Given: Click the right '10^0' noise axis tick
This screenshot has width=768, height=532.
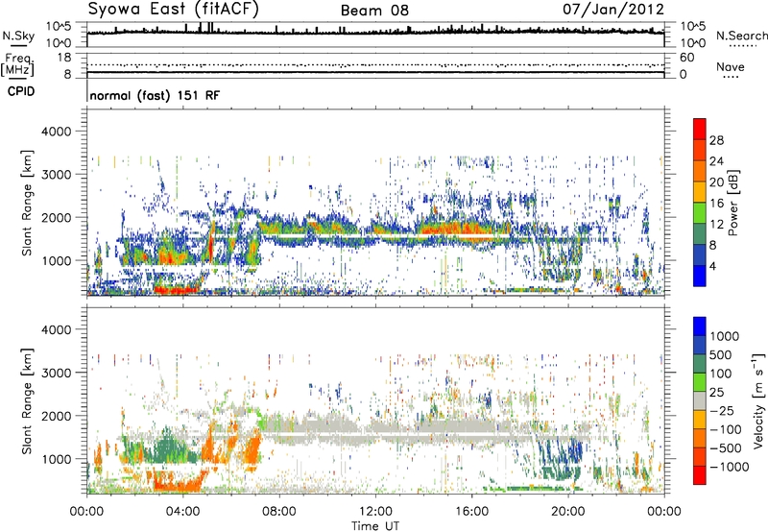Looking at the screenshot, I should [693, 42].
